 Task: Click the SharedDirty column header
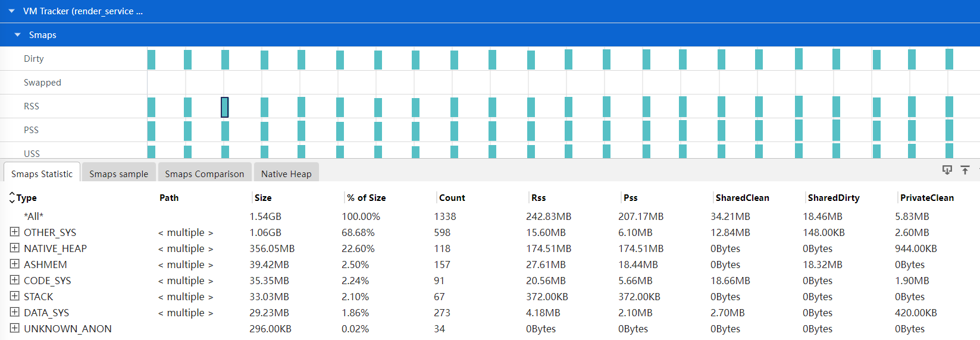coord(833,198)
